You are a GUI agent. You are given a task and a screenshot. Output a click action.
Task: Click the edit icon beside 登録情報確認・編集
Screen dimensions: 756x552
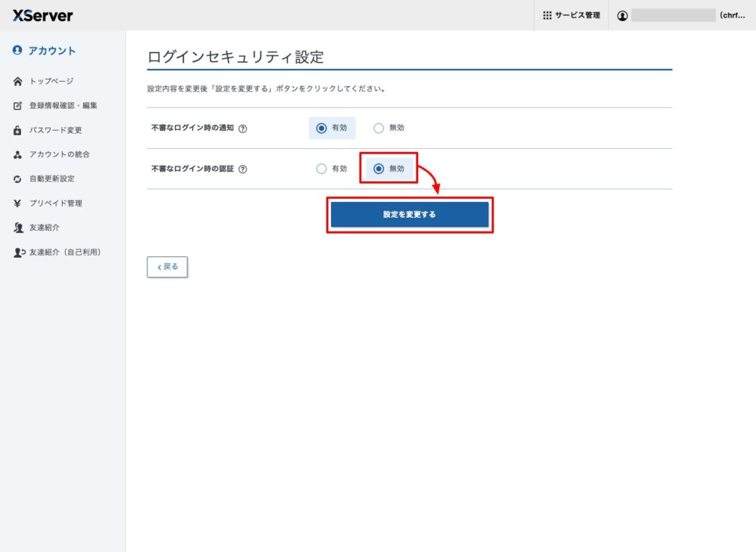pos(17,106)
